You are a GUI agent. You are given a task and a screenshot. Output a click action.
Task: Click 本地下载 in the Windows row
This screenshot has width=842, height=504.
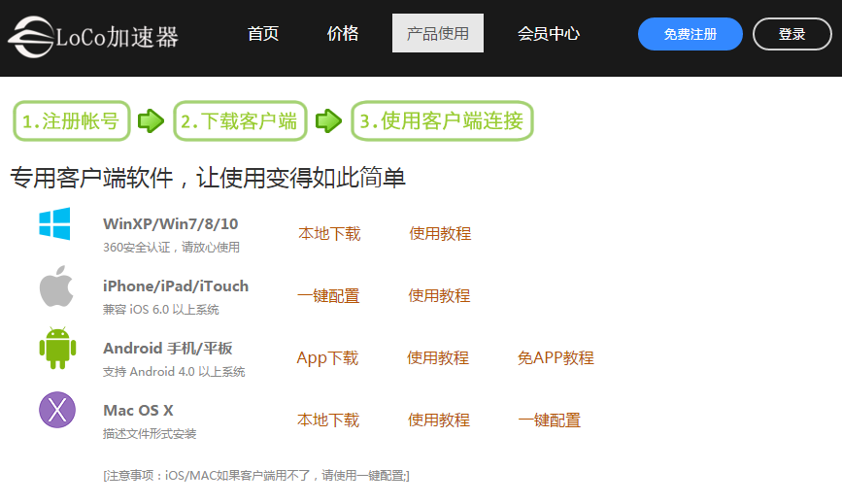[x=329, y=233]
